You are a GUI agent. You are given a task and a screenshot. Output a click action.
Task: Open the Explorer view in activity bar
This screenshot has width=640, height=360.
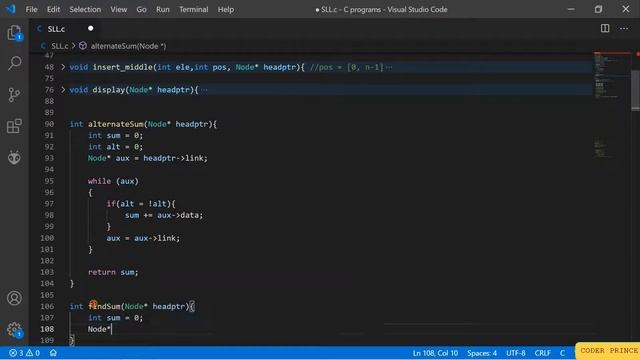coord(14,33)
